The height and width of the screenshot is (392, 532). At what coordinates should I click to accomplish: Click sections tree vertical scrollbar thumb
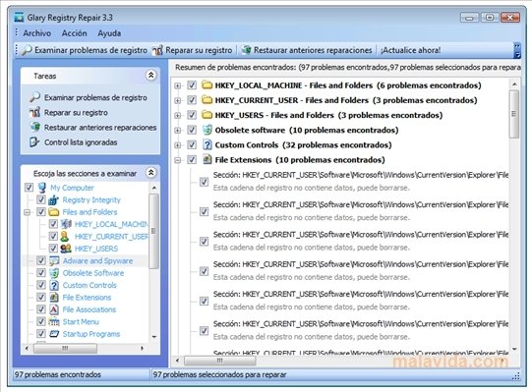153,231
